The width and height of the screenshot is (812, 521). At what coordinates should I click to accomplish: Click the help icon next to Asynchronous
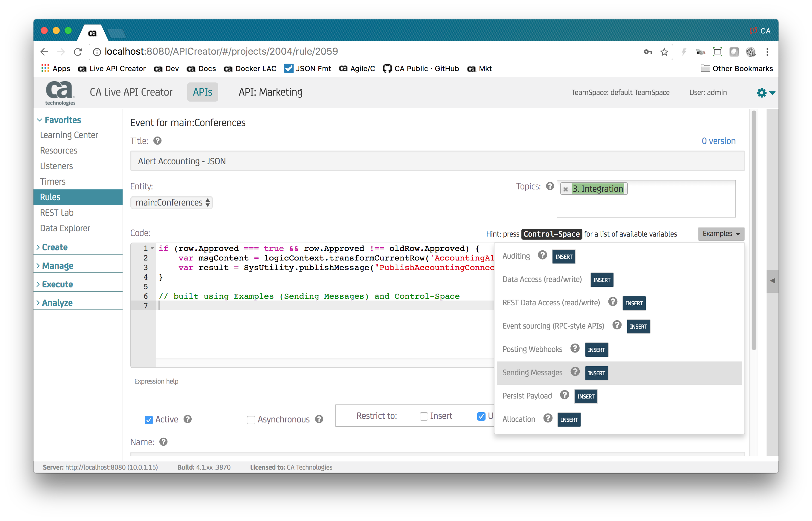pos(319,419)
